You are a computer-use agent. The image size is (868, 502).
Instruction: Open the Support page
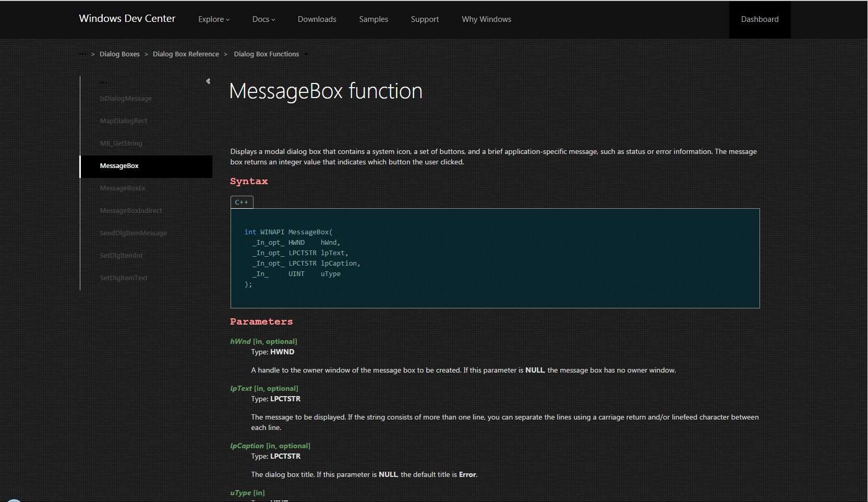pyautogui.click(x=425, y=19)
